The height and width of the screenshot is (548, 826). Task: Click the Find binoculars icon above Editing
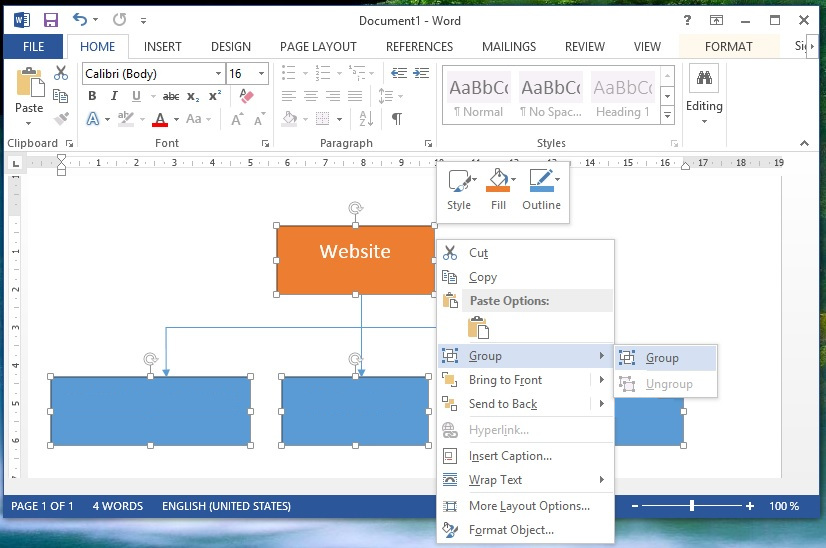pyautogui.click(x=704, y=78)
